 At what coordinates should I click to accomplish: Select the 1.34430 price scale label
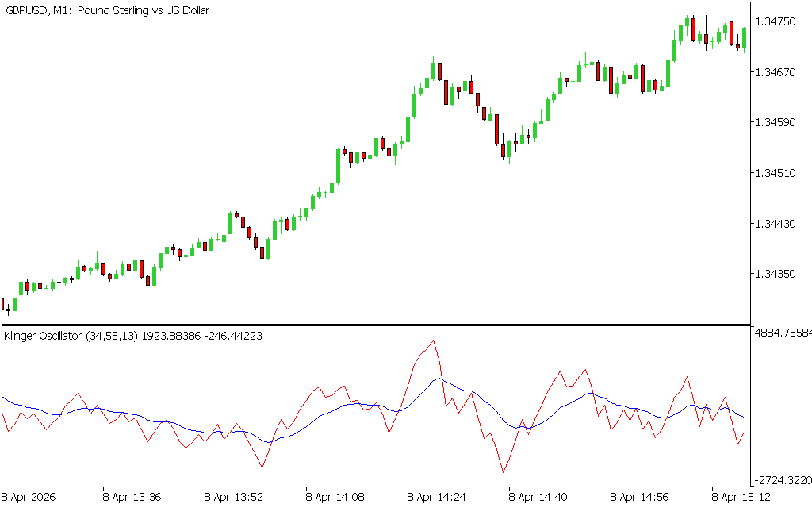[776, 224]
